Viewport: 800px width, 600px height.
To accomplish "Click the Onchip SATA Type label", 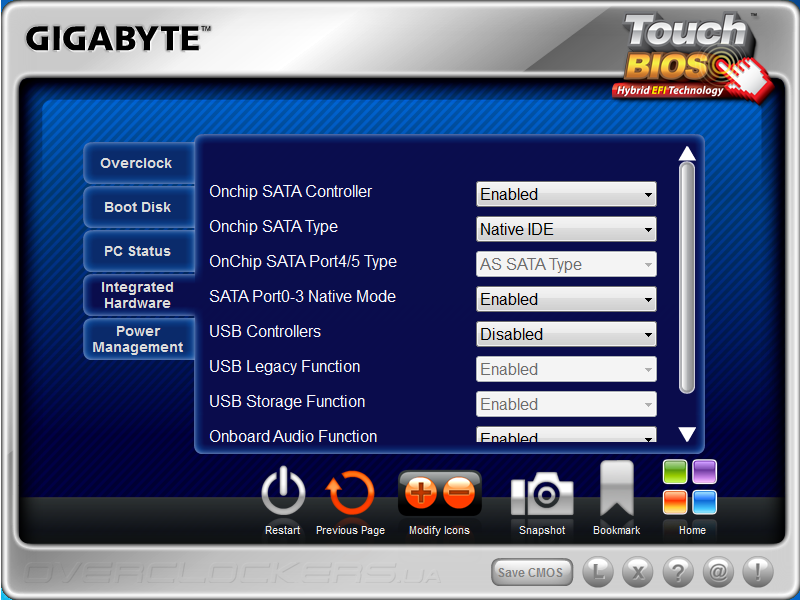I will click(x=273, y=227).
